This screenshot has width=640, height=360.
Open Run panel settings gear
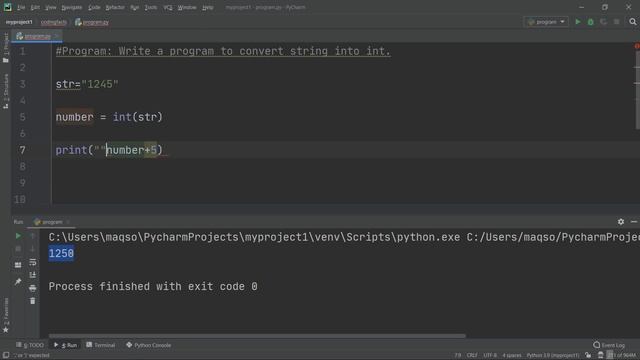(621, 222)
